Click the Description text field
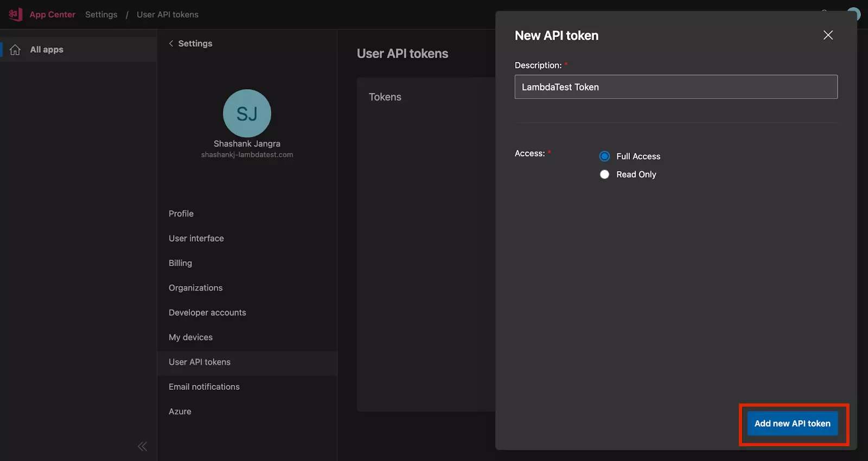The width and height of the screenshot is (868, 461). [x=675, y=87]
